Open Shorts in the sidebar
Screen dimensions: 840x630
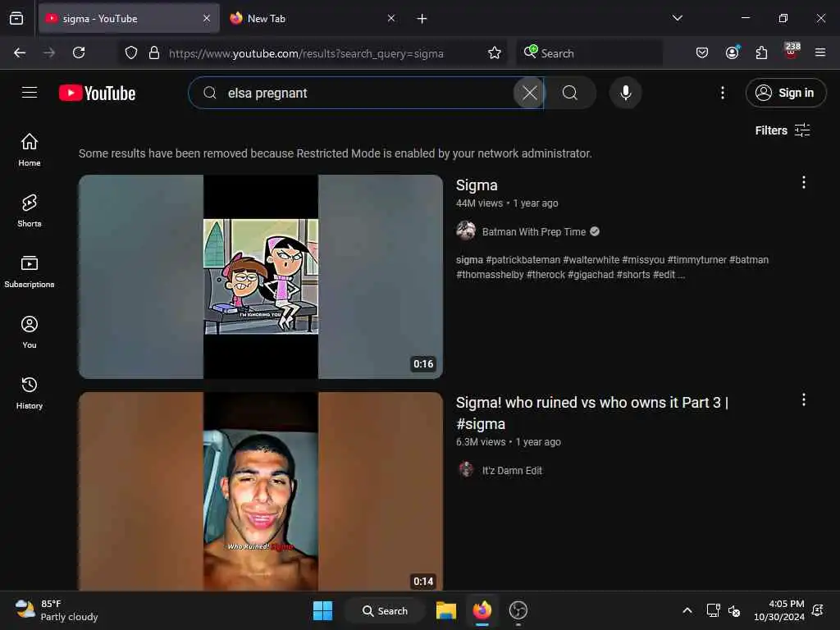[x=30, y=211]
